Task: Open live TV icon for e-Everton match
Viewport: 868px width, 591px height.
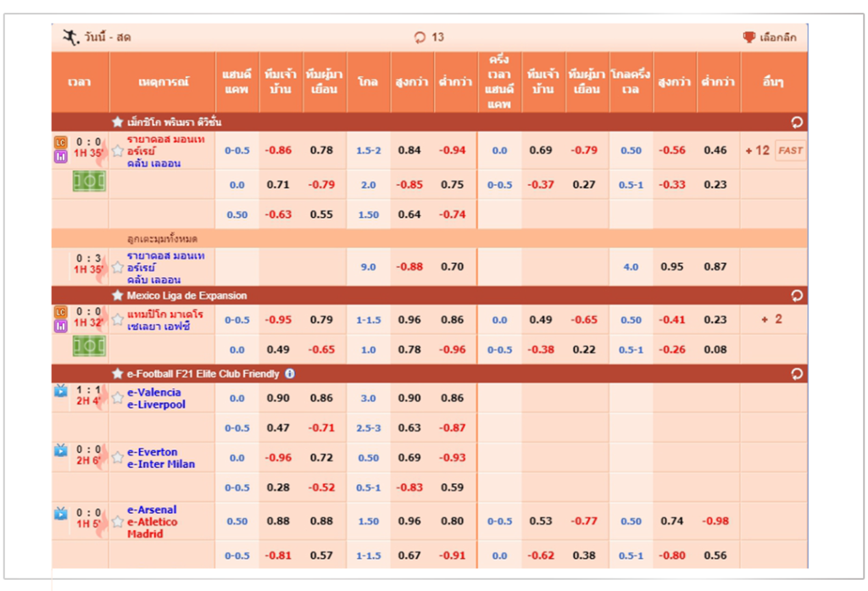Action: (60, 449)
